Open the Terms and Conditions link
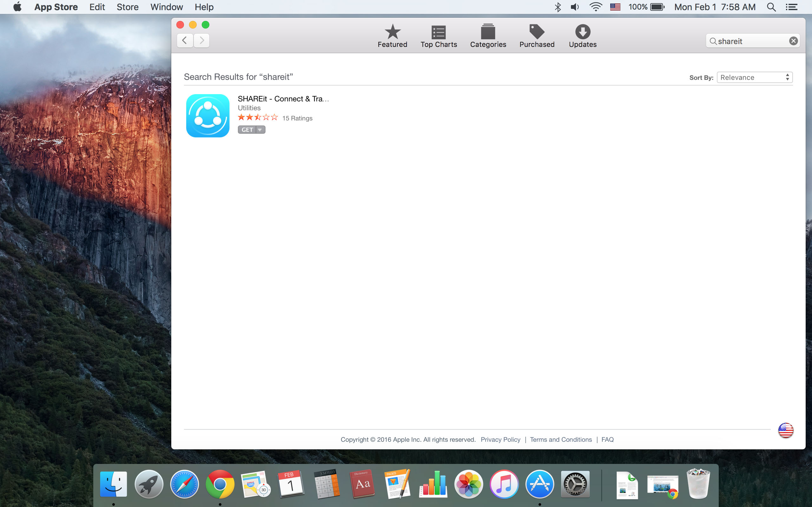Screen dimensions: 812x507 point(561,440)
